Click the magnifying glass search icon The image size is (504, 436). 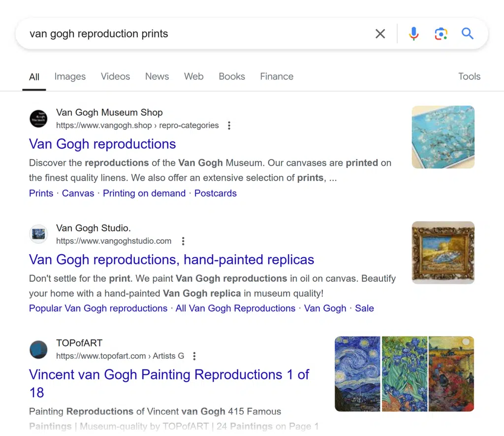pyautogui.click(x=467, y=34)
